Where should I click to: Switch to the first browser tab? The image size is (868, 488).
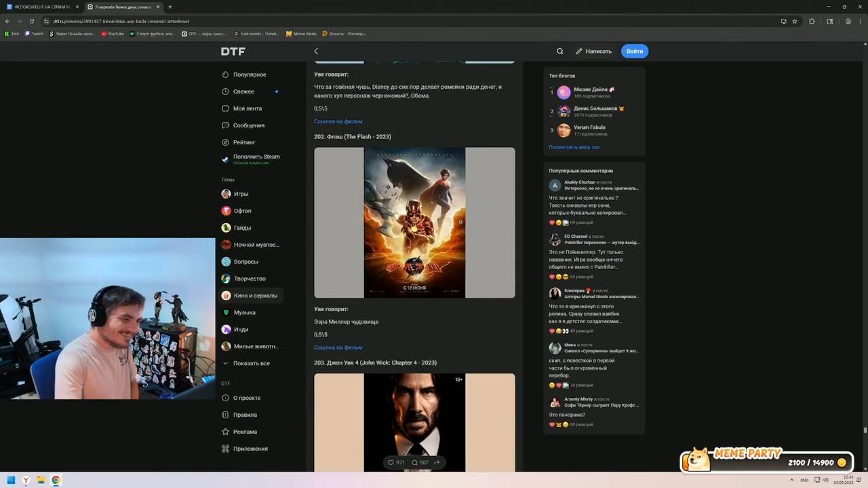[42, 7]
